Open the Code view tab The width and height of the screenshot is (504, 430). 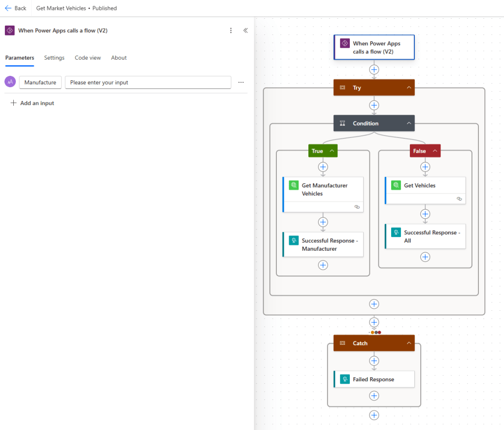pos(88,58)
